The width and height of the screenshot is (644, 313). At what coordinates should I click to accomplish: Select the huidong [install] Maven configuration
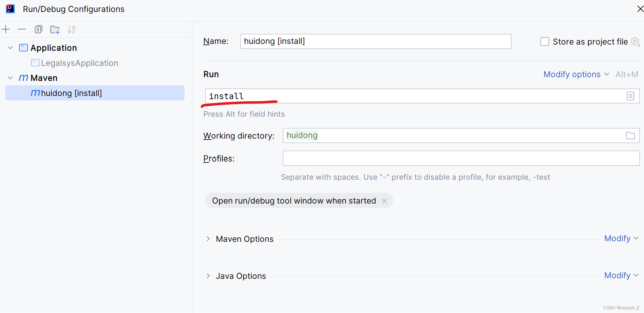tap(71, 93)
